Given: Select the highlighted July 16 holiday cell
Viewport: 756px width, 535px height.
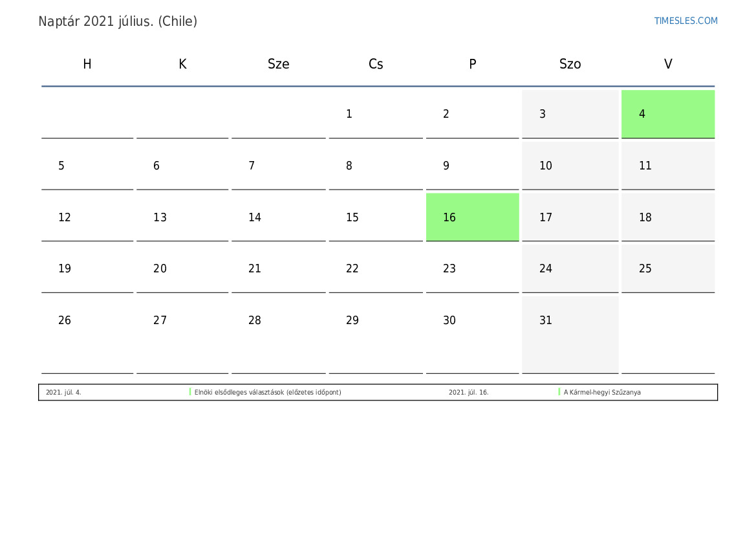Looking at the screenshot, I should pos(472,217).
